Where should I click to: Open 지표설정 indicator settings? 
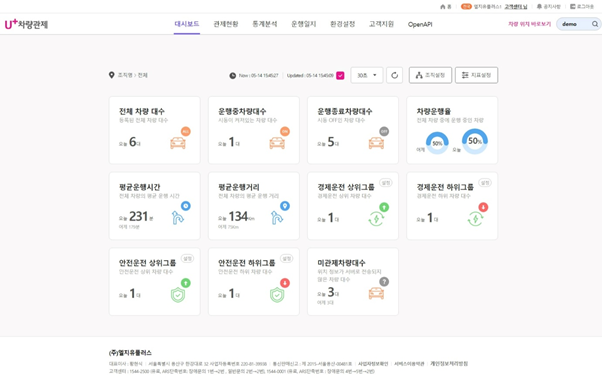pyautogui.click(x=476, y=75)
